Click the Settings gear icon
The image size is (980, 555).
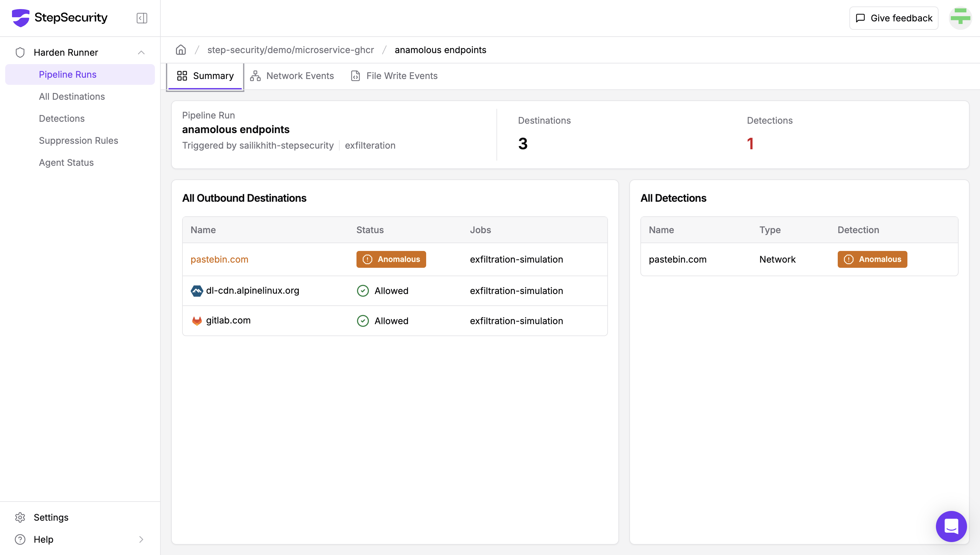click(20, 517)
